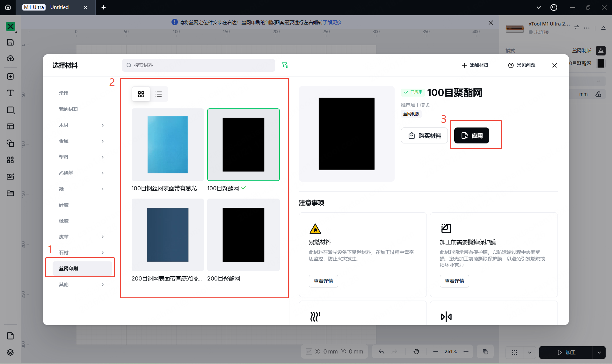Click the undo arrow in bottom toolbar
Screen dimensions: 612x364
point(382,352)
